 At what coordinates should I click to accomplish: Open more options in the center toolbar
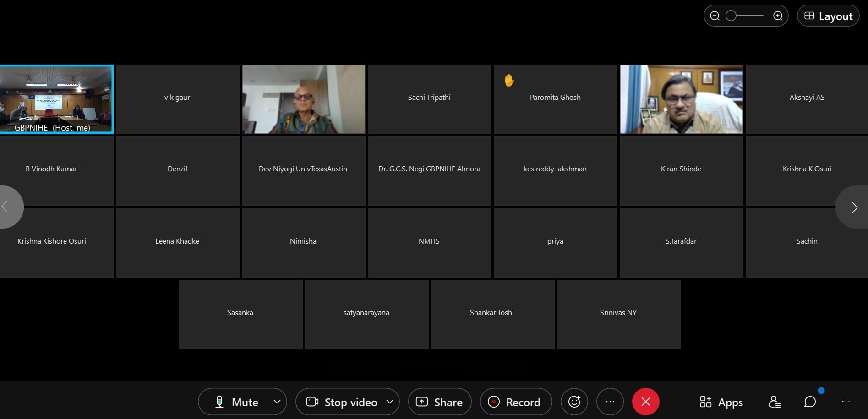610,402
